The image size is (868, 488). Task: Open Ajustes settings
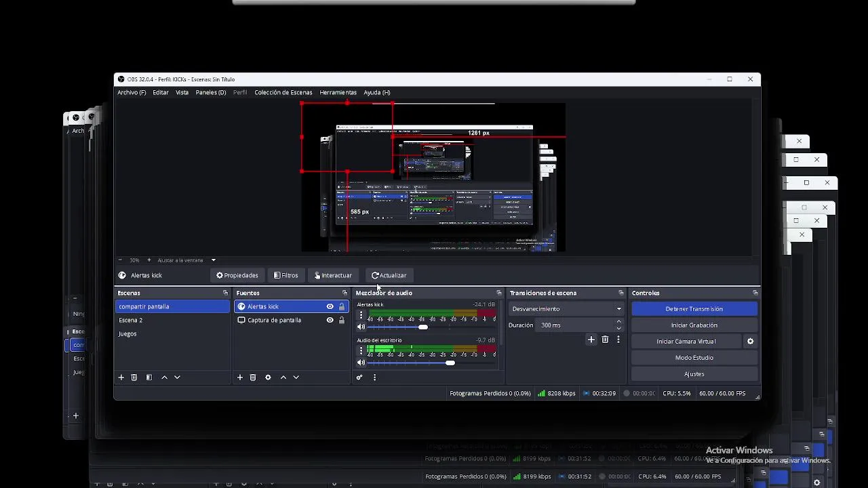(694, 374)
